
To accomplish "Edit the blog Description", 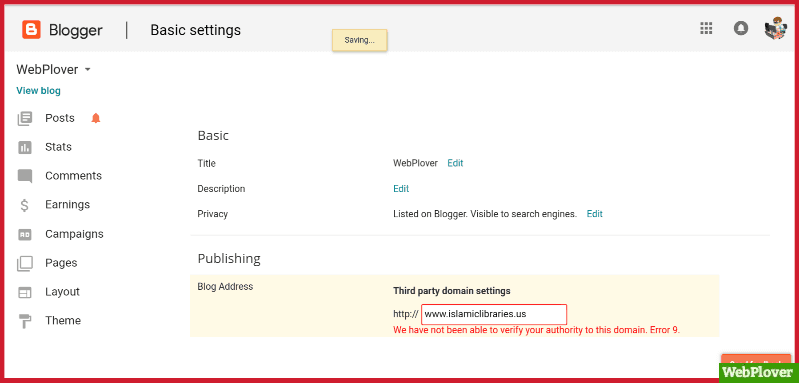I will (401, 189).
